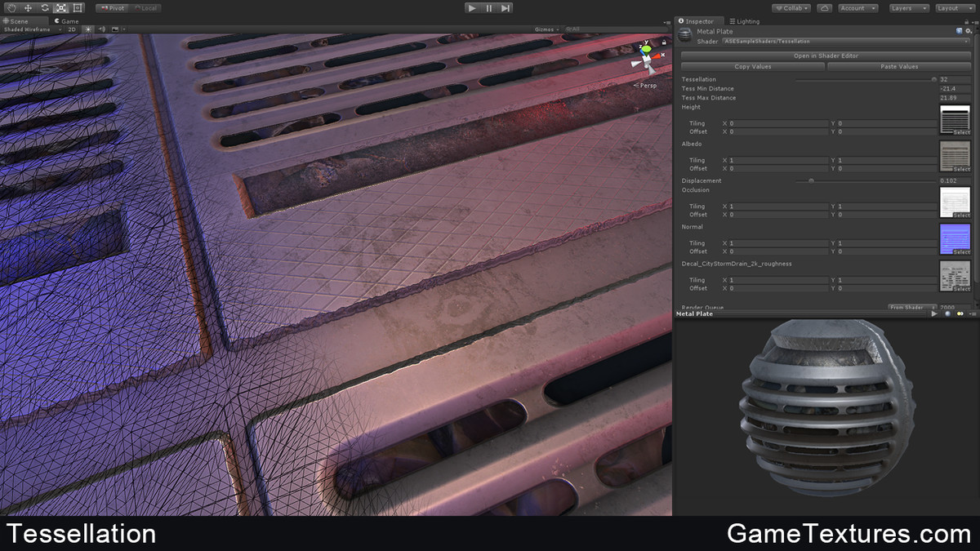The width and height of the screenshot is (980, 551).
Task: Click the Paste Values button
Action: 899,66
